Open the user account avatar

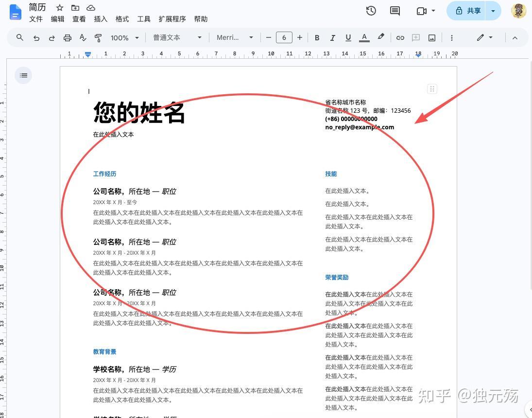(518, 11)
